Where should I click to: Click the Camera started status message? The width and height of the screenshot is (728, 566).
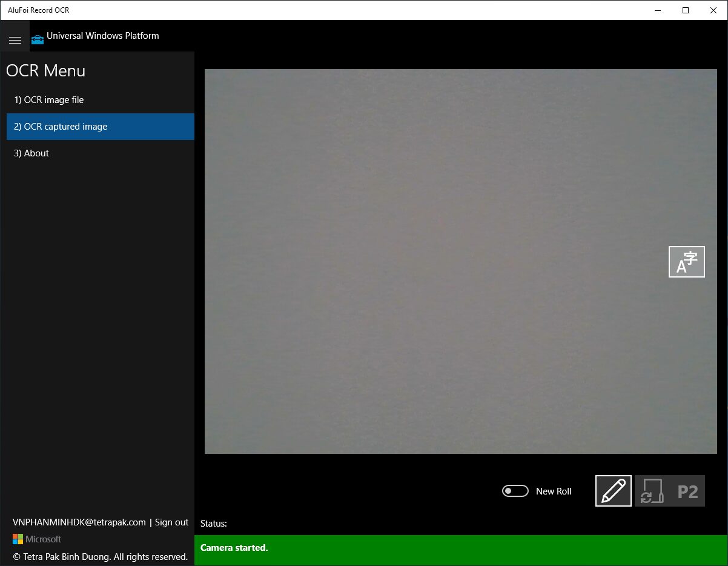click(x=234, y=548)
